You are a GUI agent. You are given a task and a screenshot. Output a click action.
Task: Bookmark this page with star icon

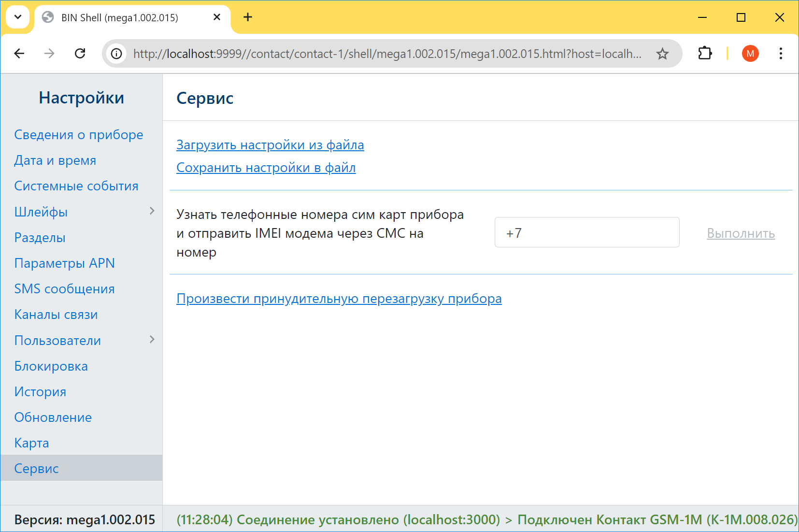point(662,54)
